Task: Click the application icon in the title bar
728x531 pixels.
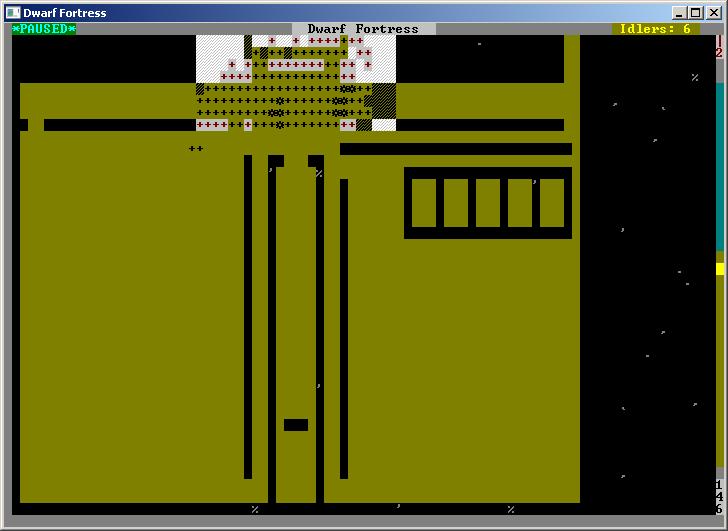Action: [x=13, y=12]
